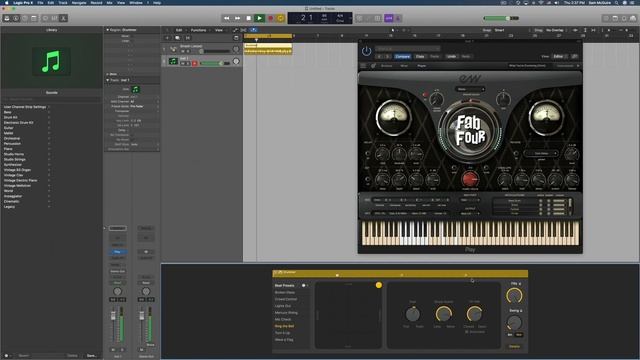Click the Compare button in plugin header

pos(402,56)
